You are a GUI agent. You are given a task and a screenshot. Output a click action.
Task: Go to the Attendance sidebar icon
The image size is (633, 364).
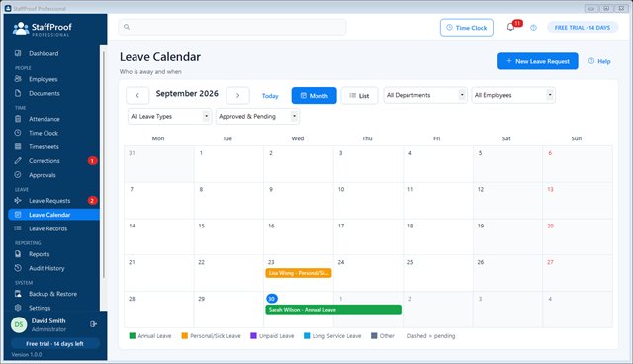(x=18, y=119)
